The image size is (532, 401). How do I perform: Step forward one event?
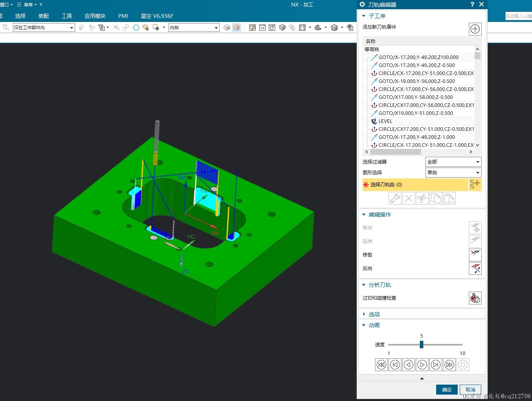point(436,365)
